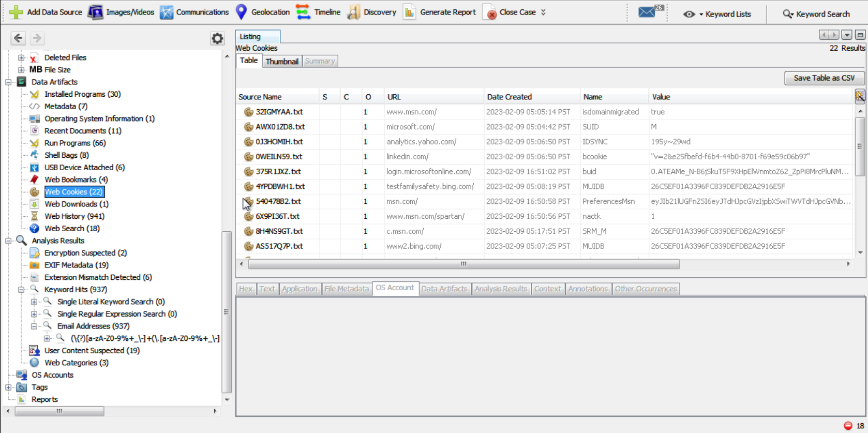The width and height of the screenshot is (868, 433).
Task: Open the File Metadata tab
Action: tap(347, 289)
